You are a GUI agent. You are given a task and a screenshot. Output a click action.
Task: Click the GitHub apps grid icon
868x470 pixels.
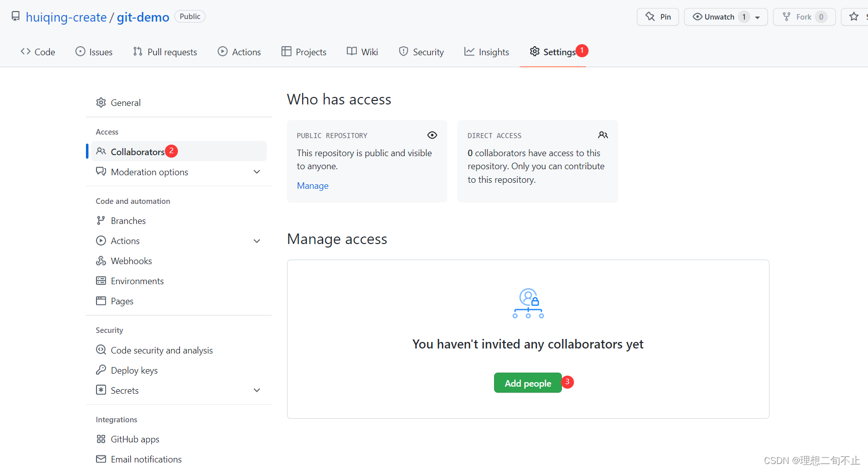[101, 439]
